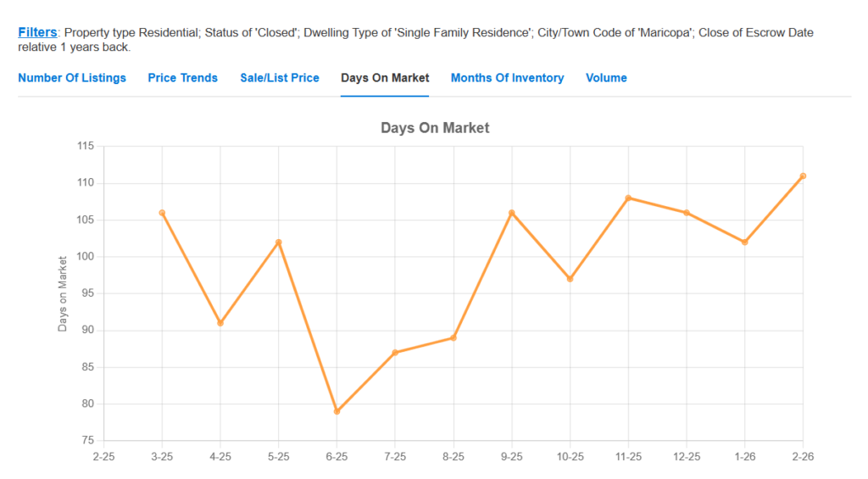868x479 pixels.
Task: Click the 9-25 data point at 106 days
Action: coord(511,213)
